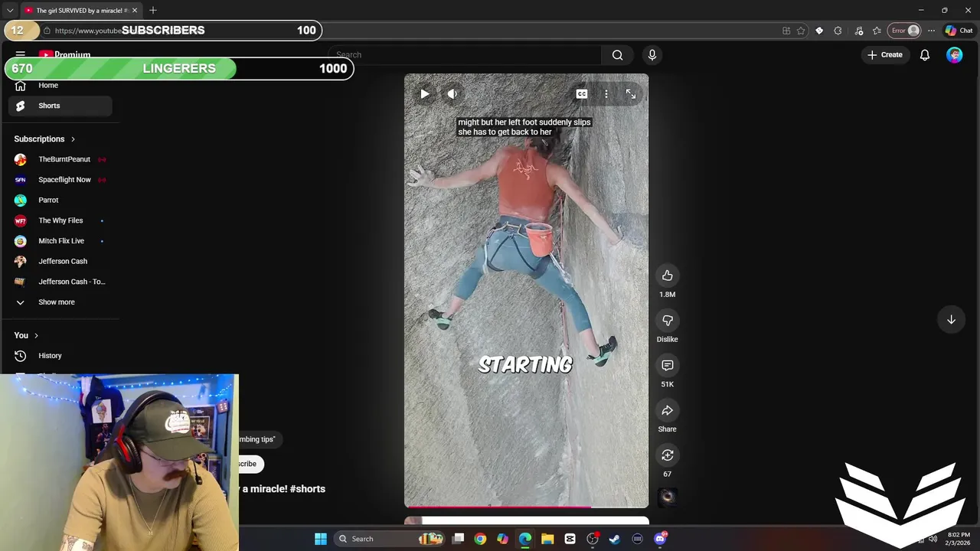Image resolution: width=980 pixels, height=551 pixels.
Task: Dislike this short
Action: 668,321
